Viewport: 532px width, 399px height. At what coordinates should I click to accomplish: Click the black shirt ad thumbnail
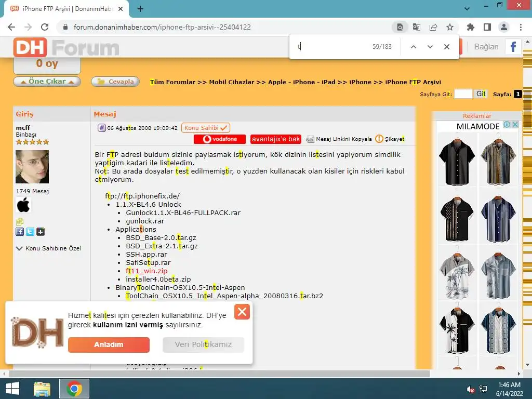pyautogui.click(x=457, y=161)
